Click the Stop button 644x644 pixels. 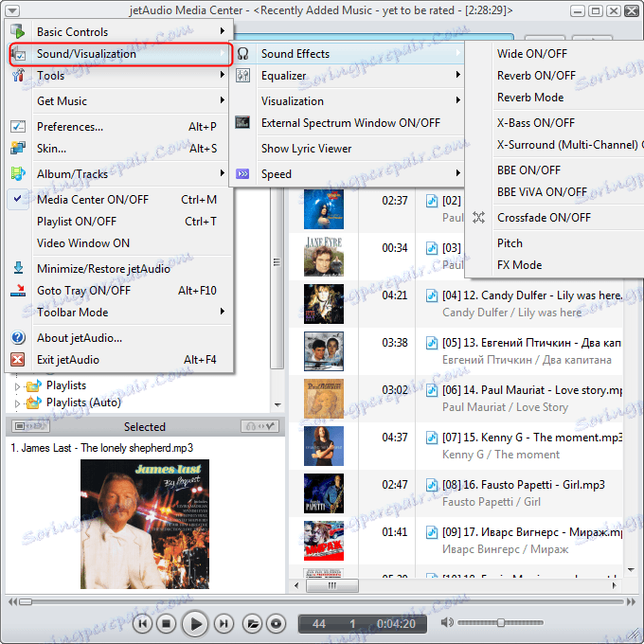(167, 624)
